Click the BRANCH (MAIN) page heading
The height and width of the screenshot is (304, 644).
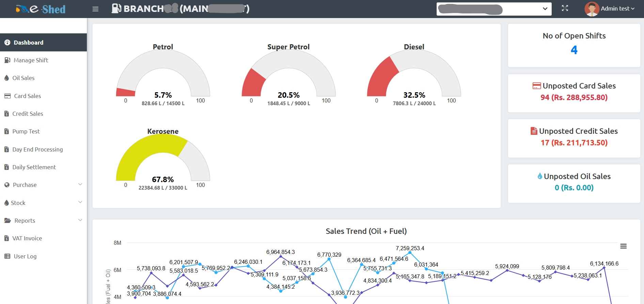(186, 9)
